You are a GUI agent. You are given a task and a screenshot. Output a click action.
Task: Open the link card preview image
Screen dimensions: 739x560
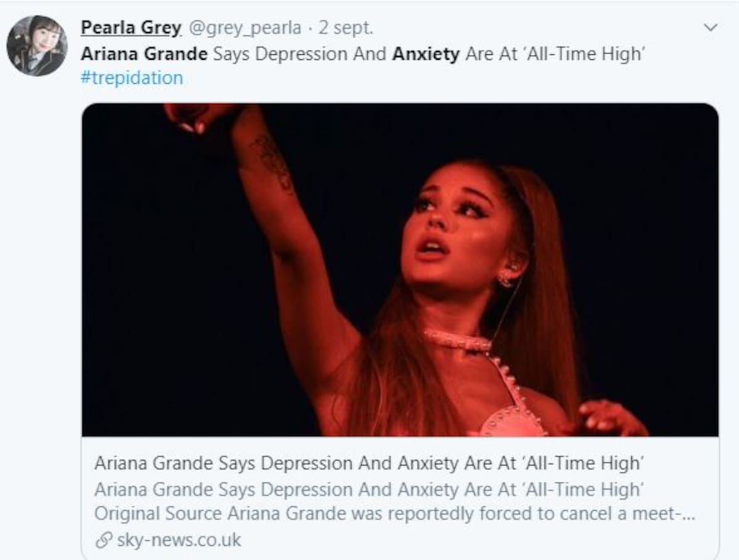[x=400, y=270]
